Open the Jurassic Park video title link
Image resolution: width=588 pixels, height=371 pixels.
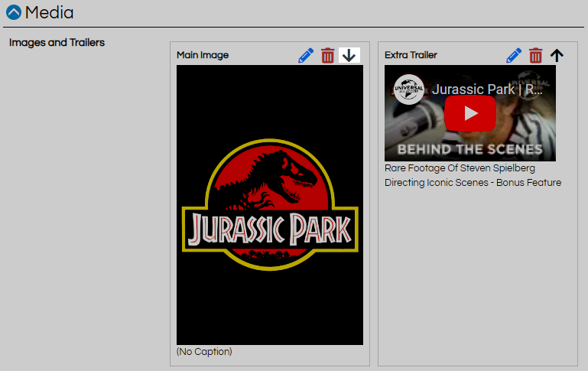487,89
